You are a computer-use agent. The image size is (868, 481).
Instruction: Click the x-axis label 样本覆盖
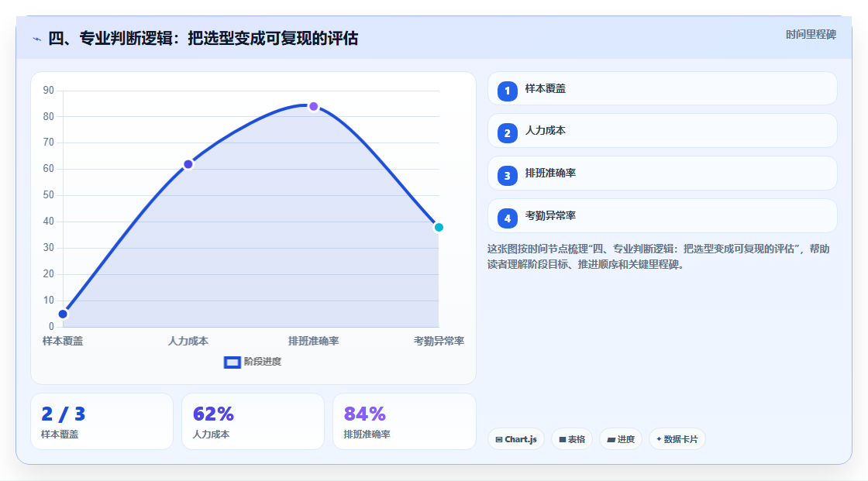click(63, 341)
